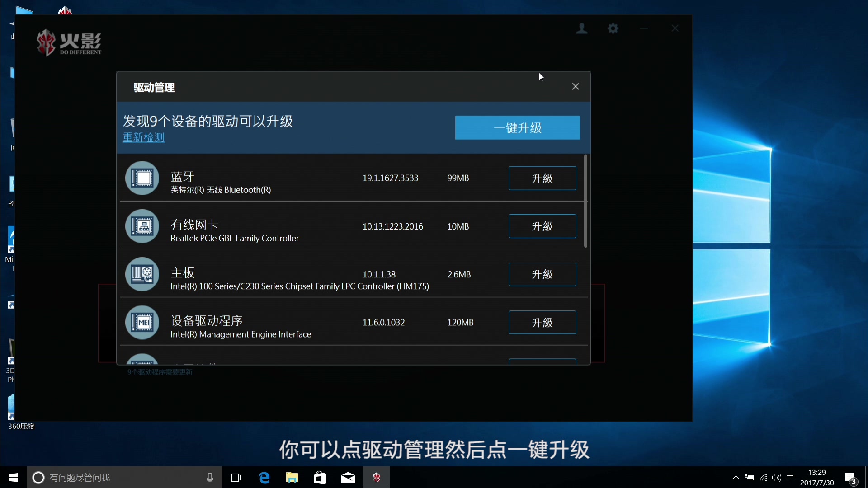Upgrade the 有线网卡 Realtek driver
The image size is (868, 488).
pyautogui.click(x=542, y=226)
